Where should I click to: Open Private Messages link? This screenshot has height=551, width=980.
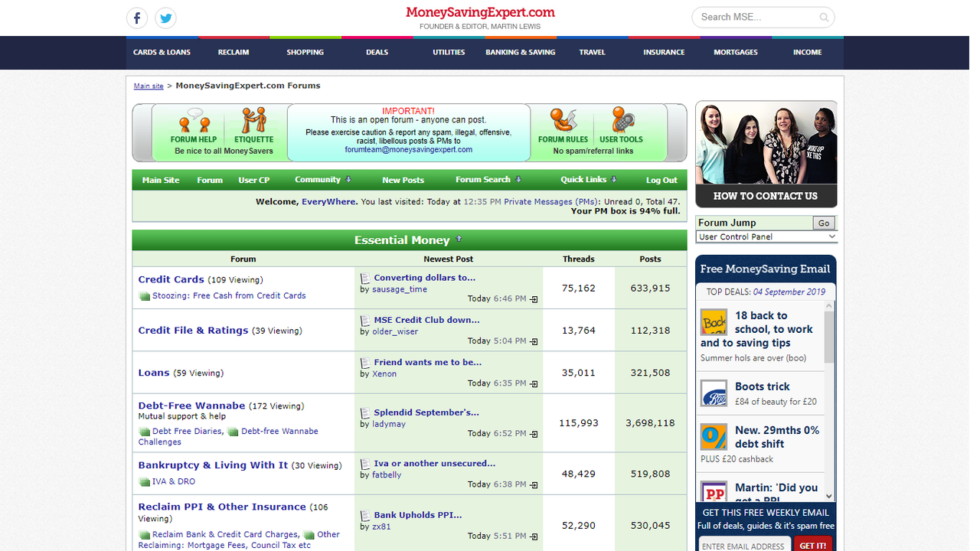[550, 202]
